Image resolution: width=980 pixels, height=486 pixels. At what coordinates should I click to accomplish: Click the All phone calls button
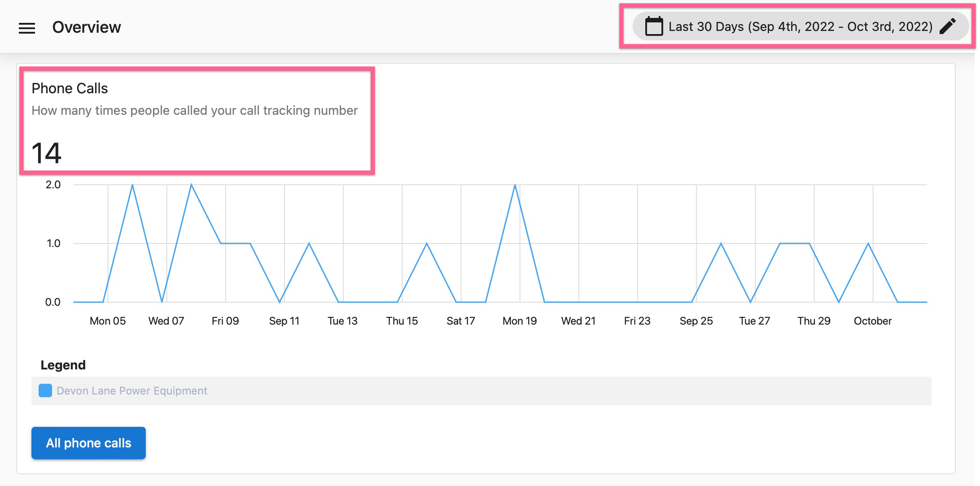[x=88, y=443]
